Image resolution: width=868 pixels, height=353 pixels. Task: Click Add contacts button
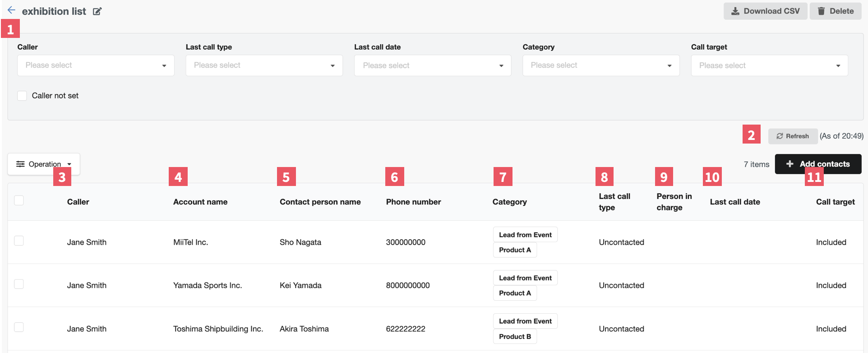click(818, 164)
